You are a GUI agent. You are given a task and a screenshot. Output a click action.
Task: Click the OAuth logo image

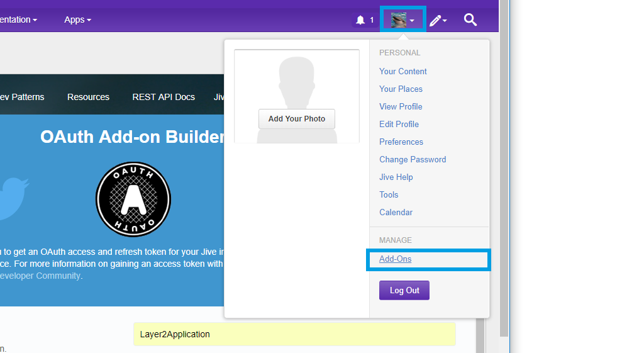(133, 199)
